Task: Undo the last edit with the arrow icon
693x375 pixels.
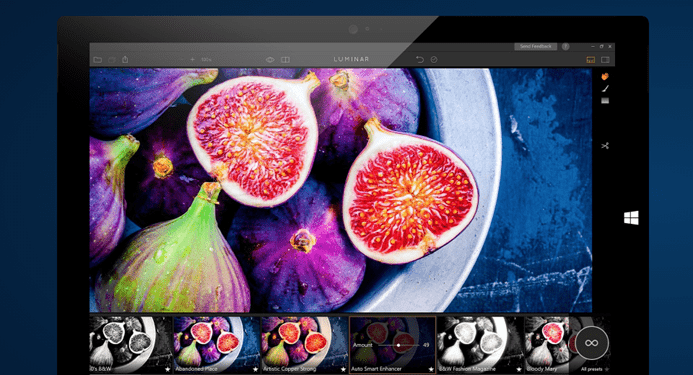Action: point(419,59)
